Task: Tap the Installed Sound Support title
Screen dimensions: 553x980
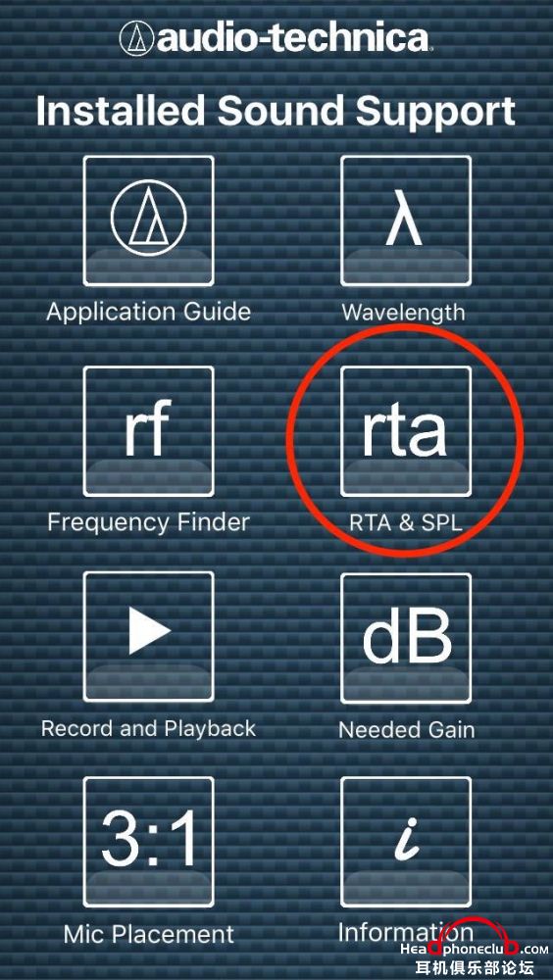Action: [276, 112]
